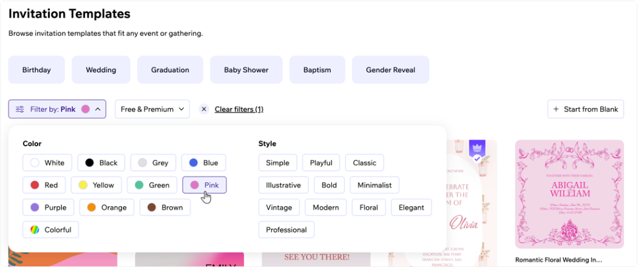This screenshot has width=644, height=267.
Task: Toggle the Pink color filter
Action: tap(205, 185)
